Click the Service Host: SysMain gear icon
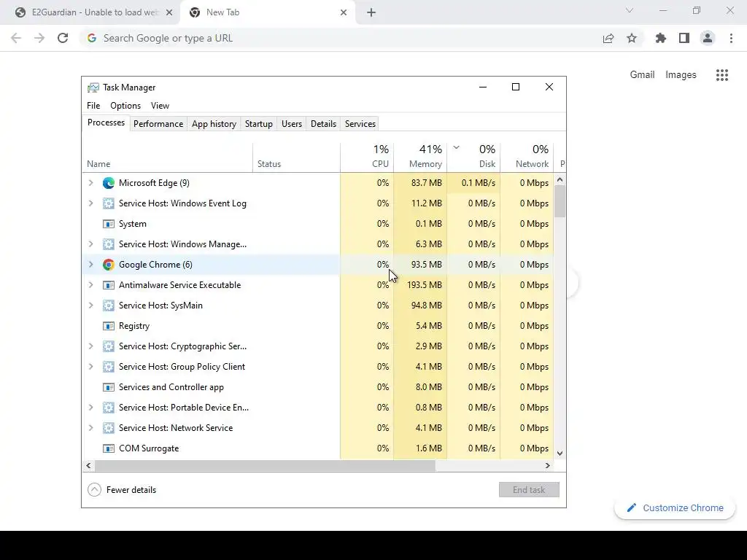The width and height of the screenshot is (747, 560). tap(109, 306)
